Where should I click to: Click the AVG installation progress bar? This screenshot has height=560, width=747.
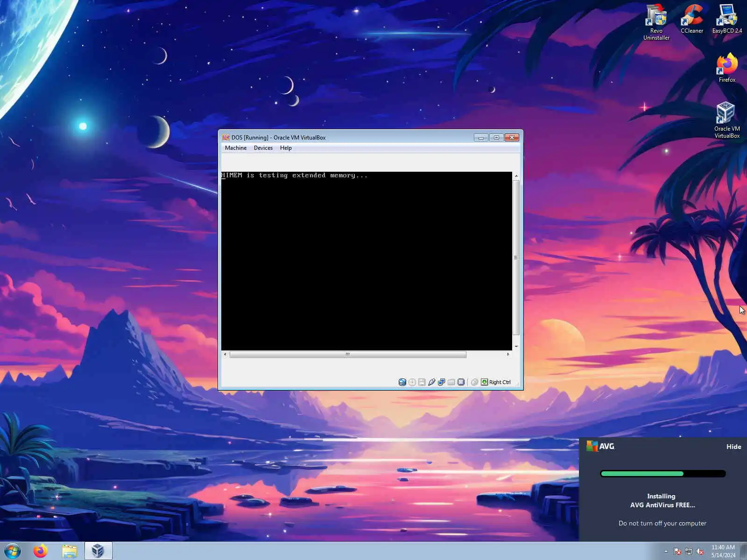[x=662, y=474]
